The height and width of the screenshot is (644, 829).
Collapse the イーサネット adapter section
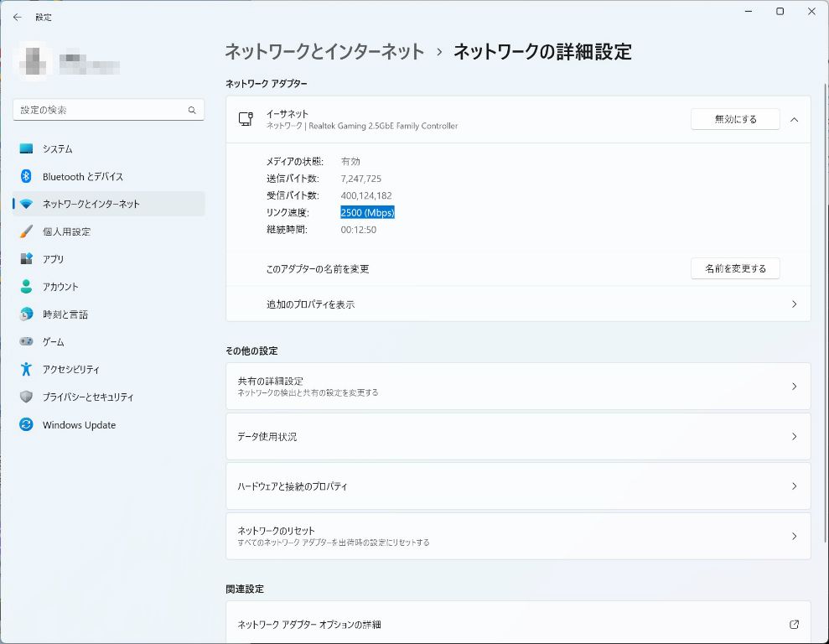[794, 119]
